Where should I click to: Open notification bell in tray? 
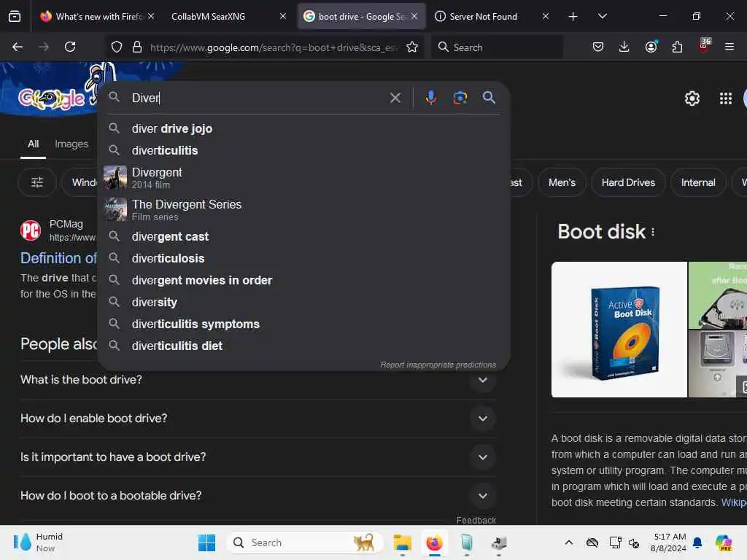coord(697,542)
